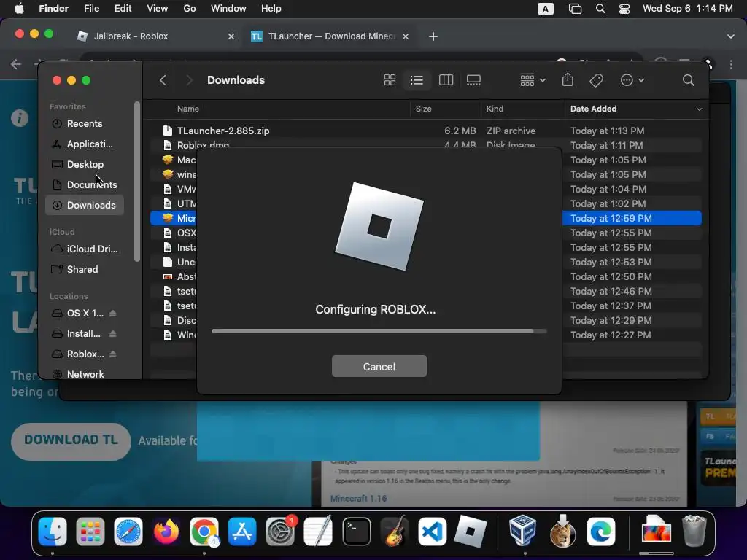Open System Settings from the Dock
The width and height of the screenshot is (747, 560).
(x=280, y=531)
